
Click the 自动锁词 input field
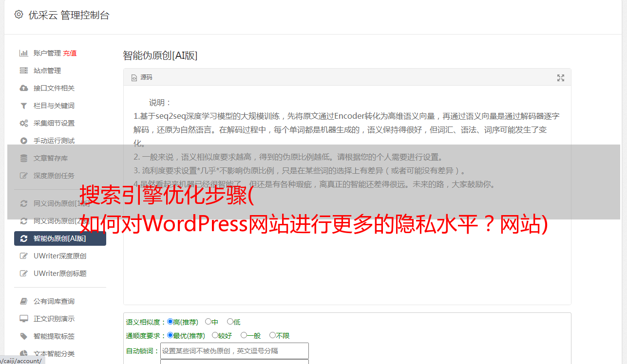[x=234, y=351]
